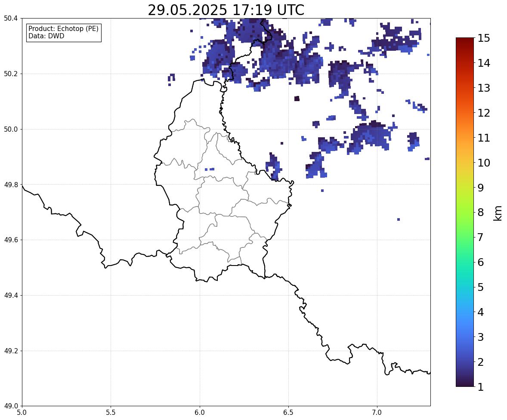
Task: Click the colorbar tick label 8
Action: tap(481, 213)
